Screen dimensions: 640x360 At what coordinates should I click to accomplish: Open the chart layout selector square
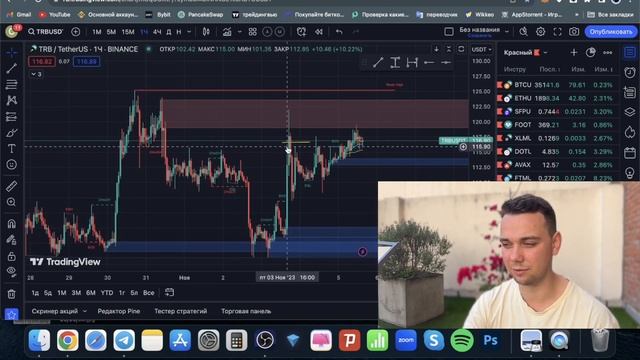click(x=449, y=32)
